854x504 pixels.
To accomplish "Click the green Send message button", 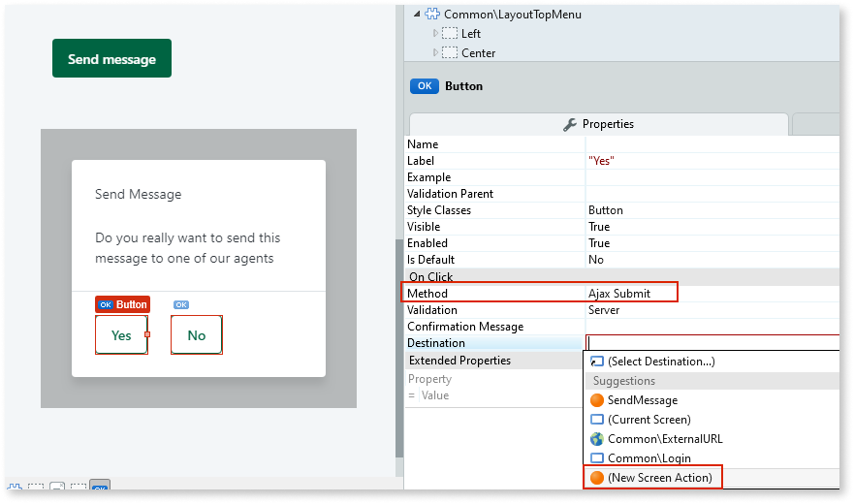I will point(111,59).
